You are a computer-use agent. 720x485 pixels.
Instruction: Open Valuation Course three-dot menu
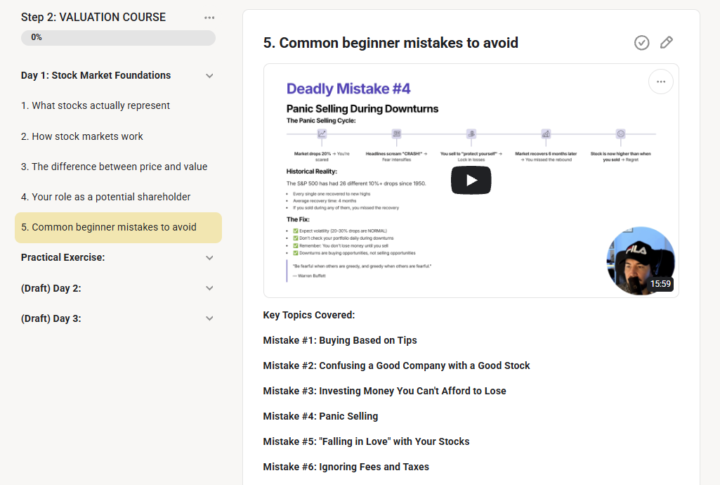209,18
